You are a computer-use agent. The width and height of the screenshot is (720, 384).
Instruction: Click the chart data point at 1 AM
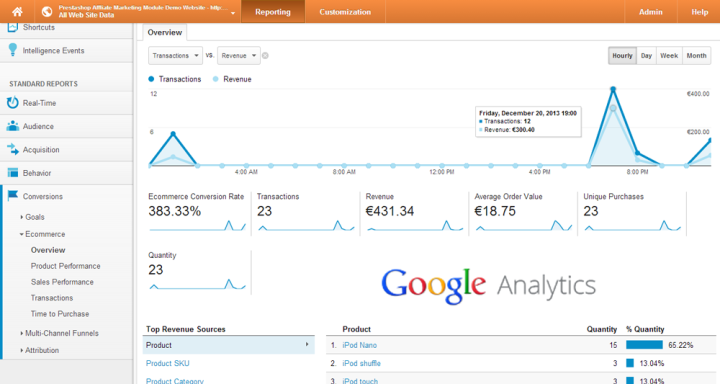pos(173,134)
